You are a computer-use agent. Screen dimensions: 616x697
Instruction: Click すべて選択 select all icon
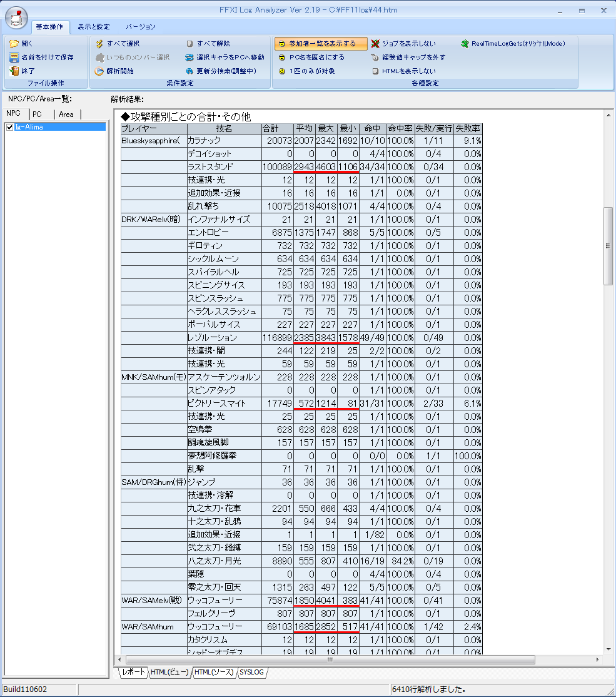pos(99,44)
